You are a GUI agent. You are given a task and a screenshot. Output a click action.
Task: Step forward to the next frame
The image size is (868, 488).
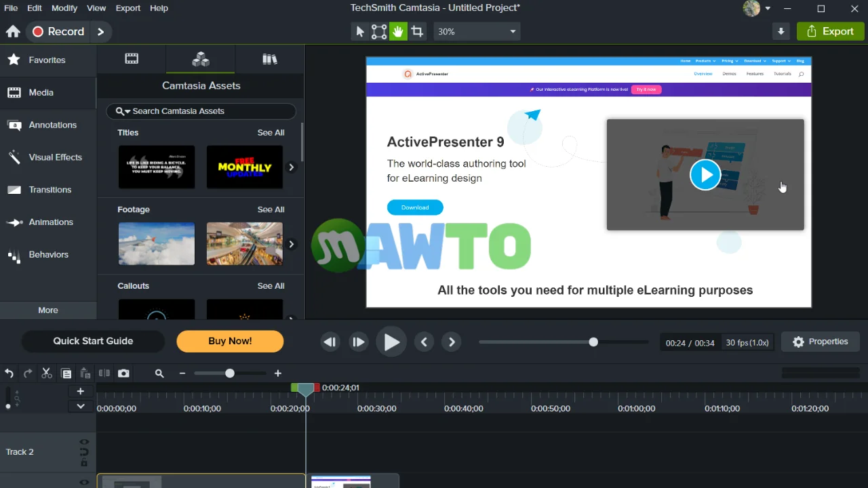[359, 342]
